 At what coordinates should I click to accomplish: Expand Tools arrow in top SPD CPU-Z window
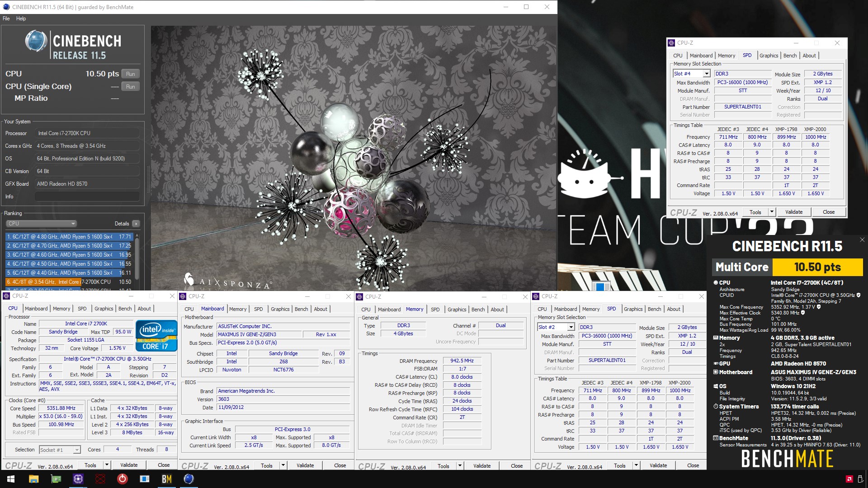(x=772, y=212)
